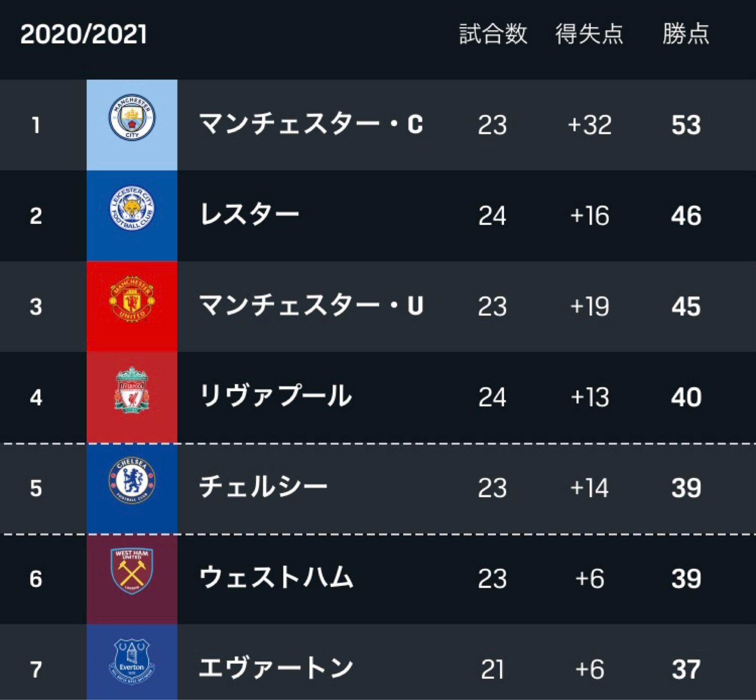Viewport: 756px width, 700px height.
Task: Click the Manchester City club crest
Action: click(132, 117)
